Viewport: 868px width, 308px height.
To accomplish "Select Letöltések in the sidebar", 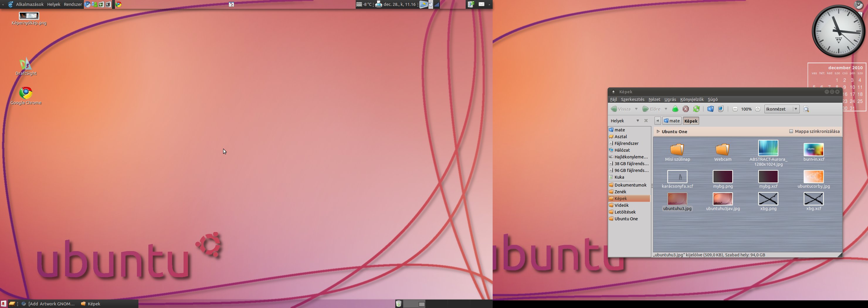I will [x=629, y=212].
